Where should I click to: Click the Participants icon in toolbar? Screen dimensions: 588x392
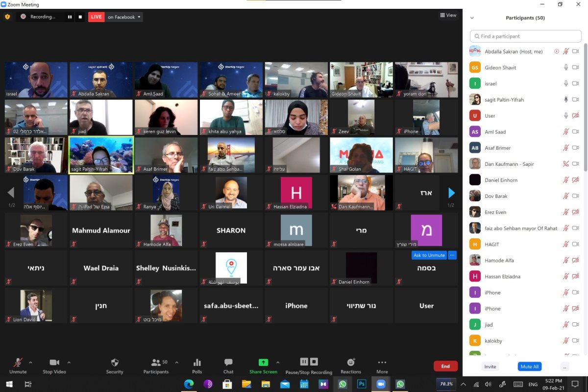[x=156, y=363]
